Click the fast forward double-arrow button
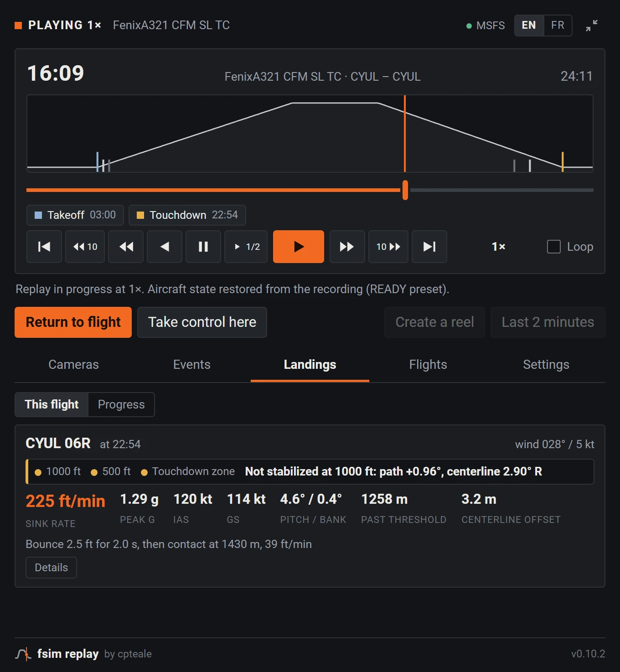This screenshot has height=672, width=620. 347,247
